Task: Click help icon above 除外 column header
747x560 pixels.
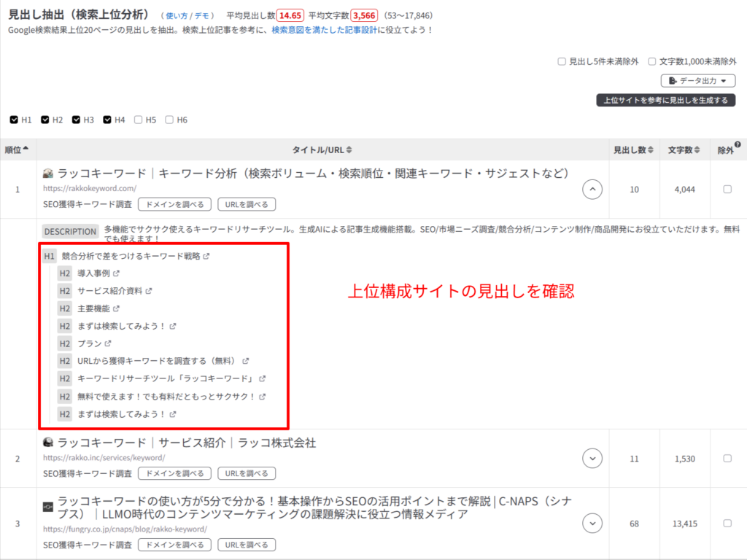Action: coord(738,144)
